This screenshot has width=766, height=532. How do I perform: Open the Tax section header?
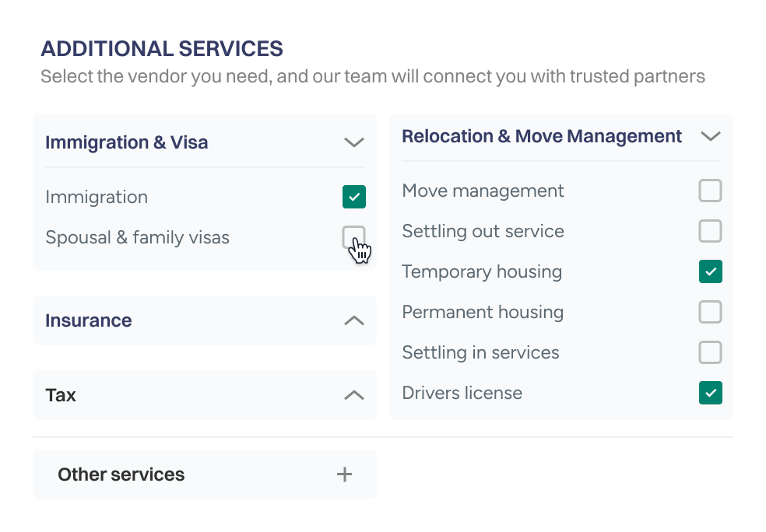(x=205, y=395)
